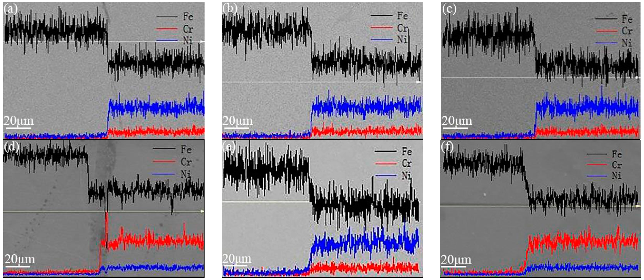The image size is (644, 280).
Task: Click the scan line arrowhead in panel (d)
Action: coord(202,211)
